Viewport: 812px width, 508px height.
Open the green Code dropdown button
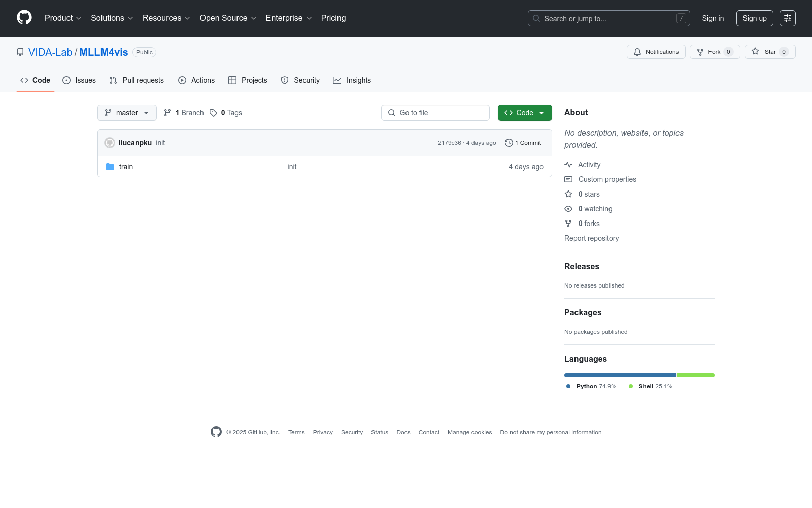(525, 113)
